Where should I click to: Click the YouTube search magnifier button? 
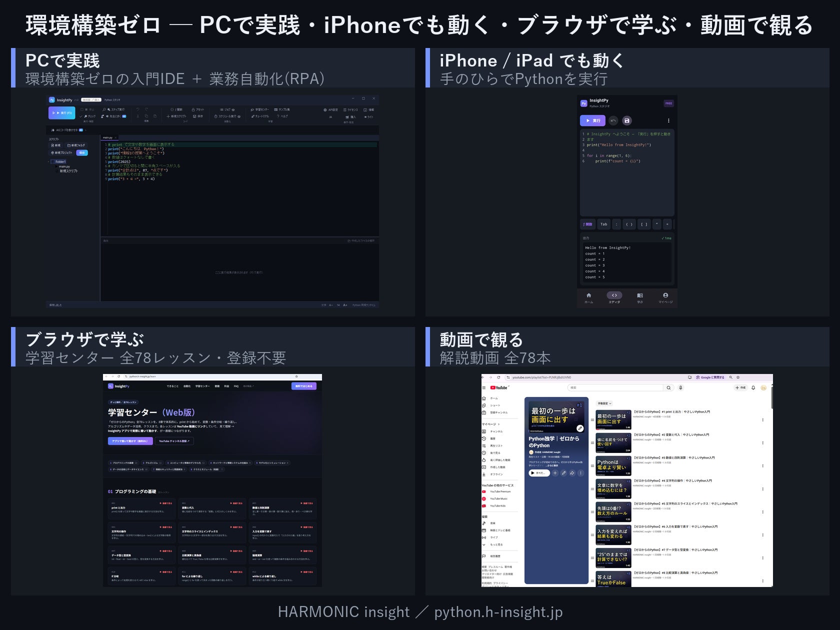pos(668,387)
